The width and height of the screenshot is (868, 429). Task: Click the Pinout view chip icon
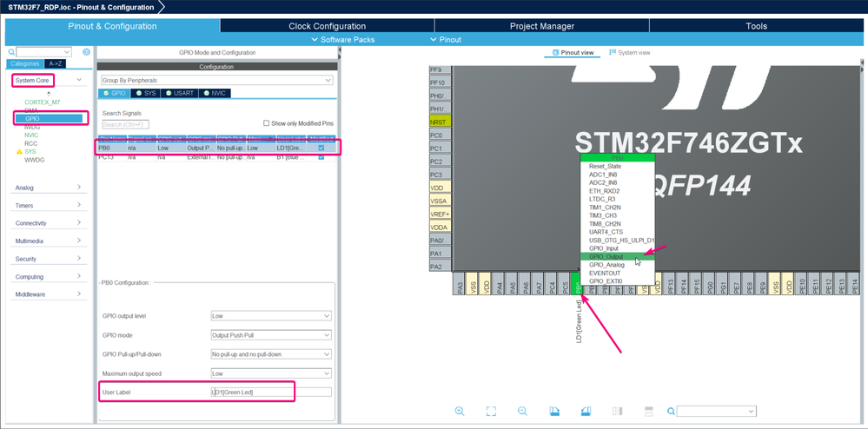tap(555, 53)
